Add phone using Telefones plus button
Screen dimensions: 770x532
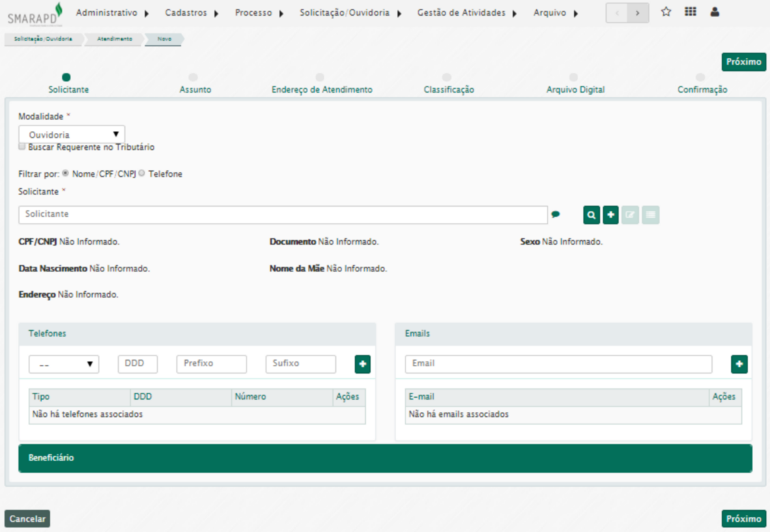pos(362,364)
